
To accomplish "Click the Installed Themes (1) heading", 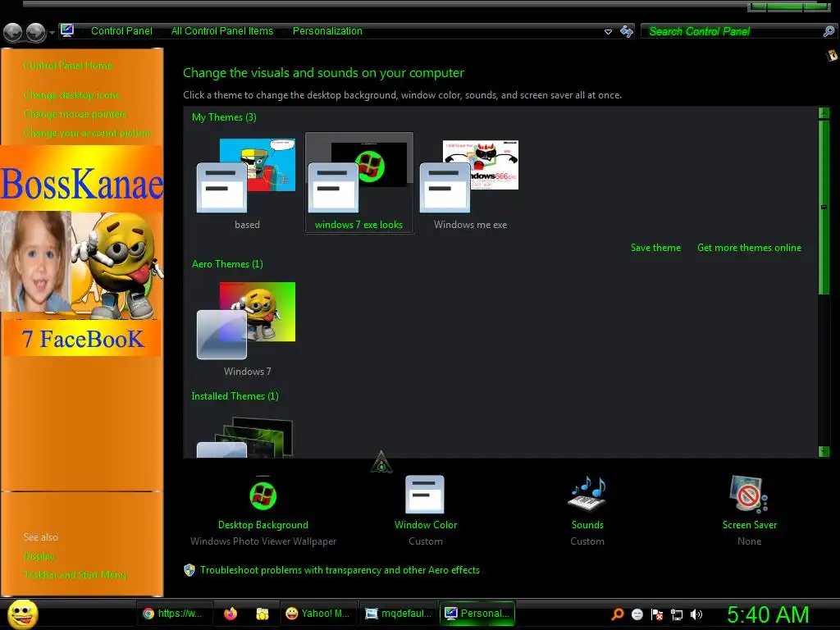I will tap(235, 396).
